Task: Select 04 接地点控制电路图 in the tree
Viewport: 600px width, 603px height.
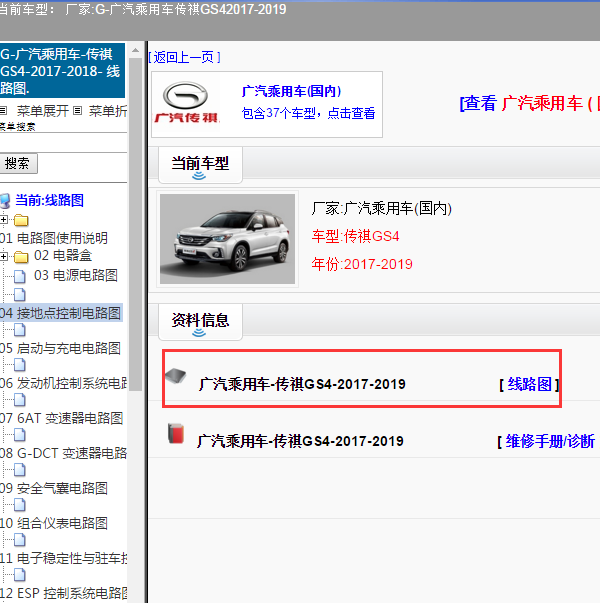Action: [60, 313]
